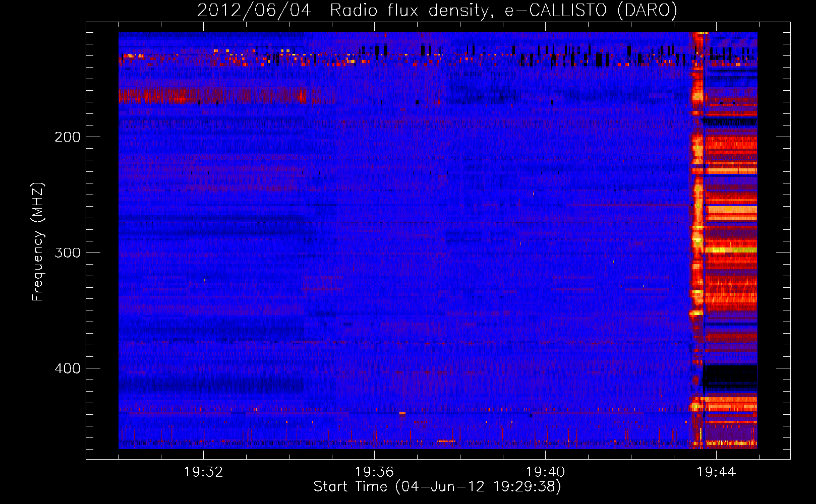Screen dimensions: 816x504
Task: Click the 'Frequency (MHZ)' axis label
Action: pos(38,242)
